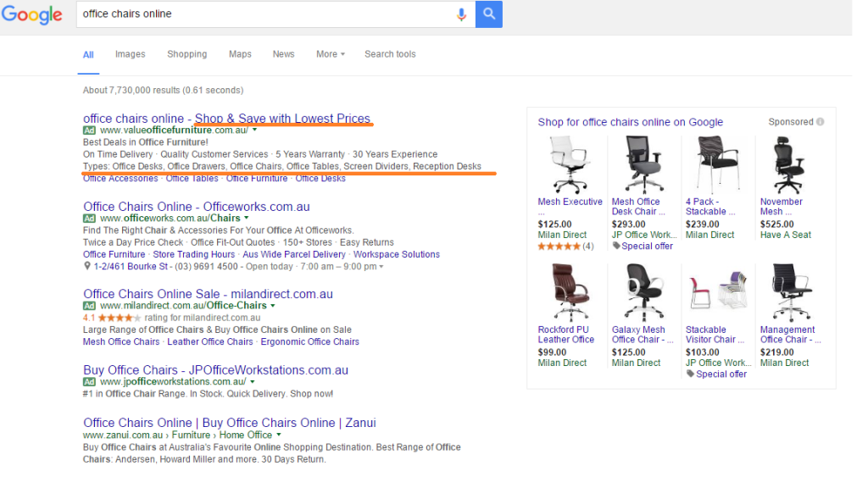
Task: Click the Ergonomic Office Chairs sitelink
Action: click(309, 341)
